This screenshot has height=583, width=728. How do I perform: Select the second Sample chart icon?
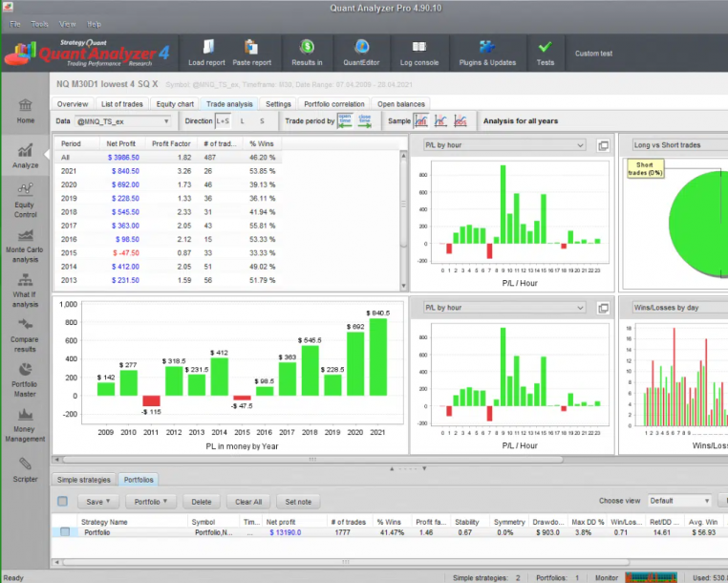click(x=440, y=120)
